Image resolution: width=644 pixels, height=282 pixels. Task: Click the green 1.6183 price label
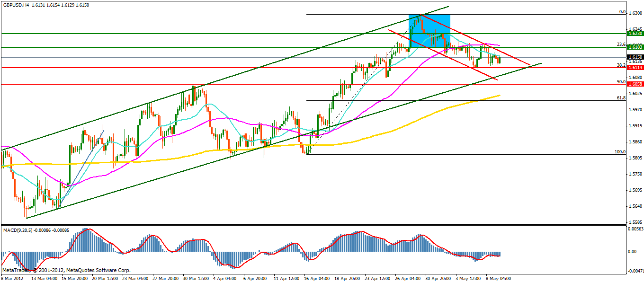click(635, 47)
